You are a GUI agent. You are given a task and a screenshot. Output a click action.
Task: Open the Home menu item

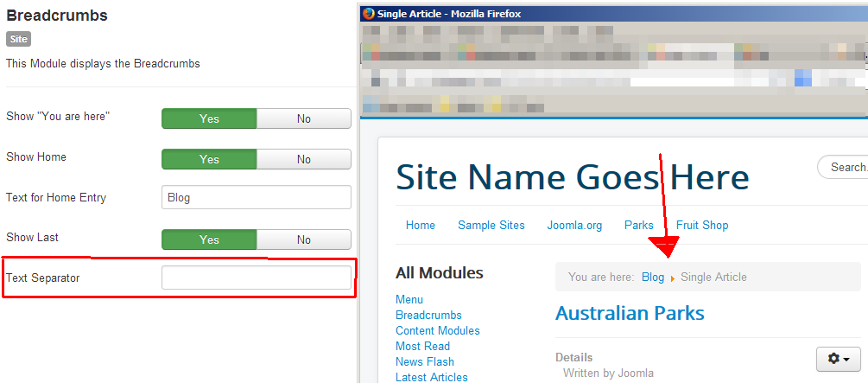point(421,225)
